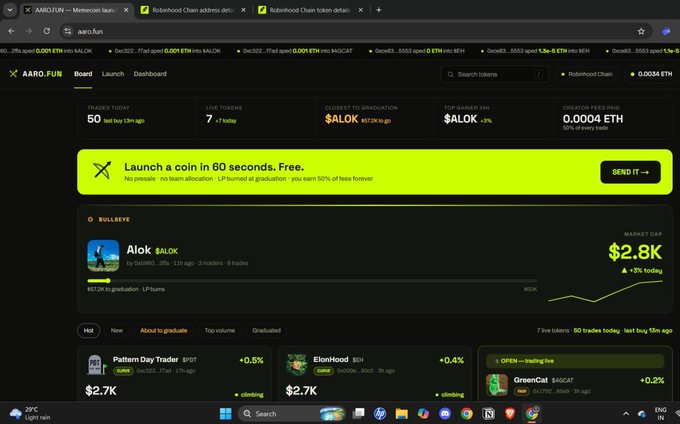Screen dimensions: 680x424
Task: Open the GreenCat token title
Action: 531,380
